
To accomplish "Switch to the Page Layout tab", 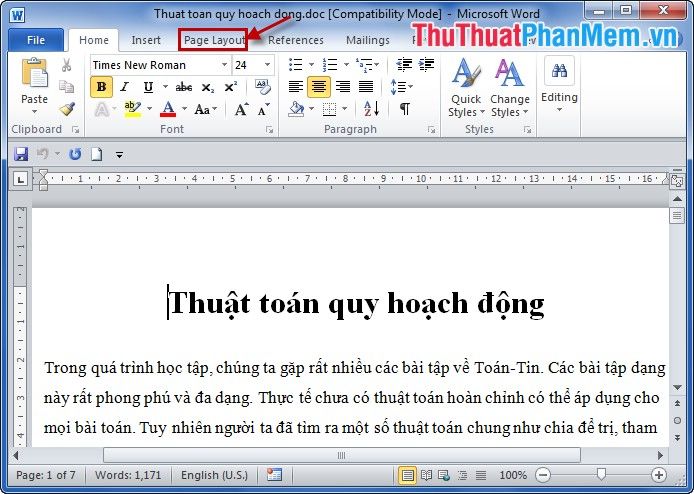I will (213, 40).
